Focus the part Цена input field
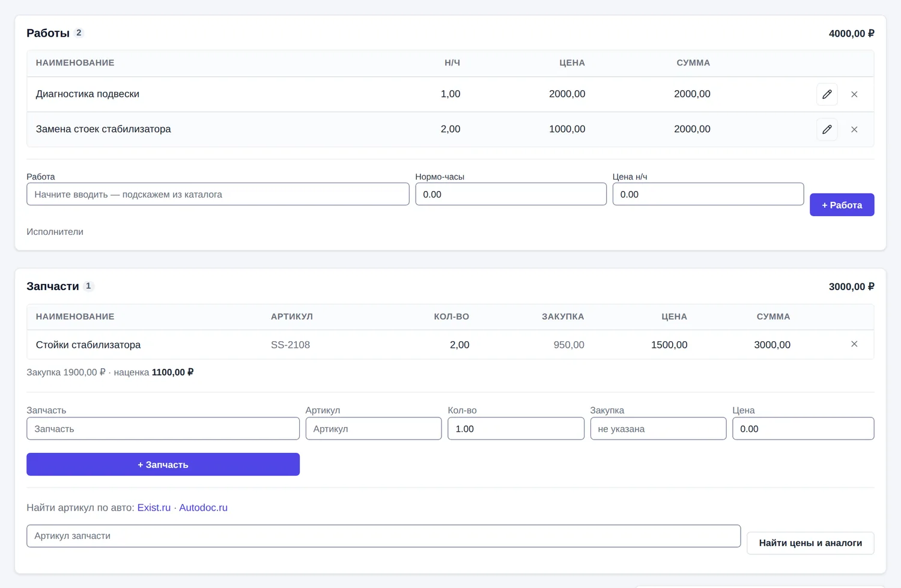901x588 pixels. coord(803,429)
